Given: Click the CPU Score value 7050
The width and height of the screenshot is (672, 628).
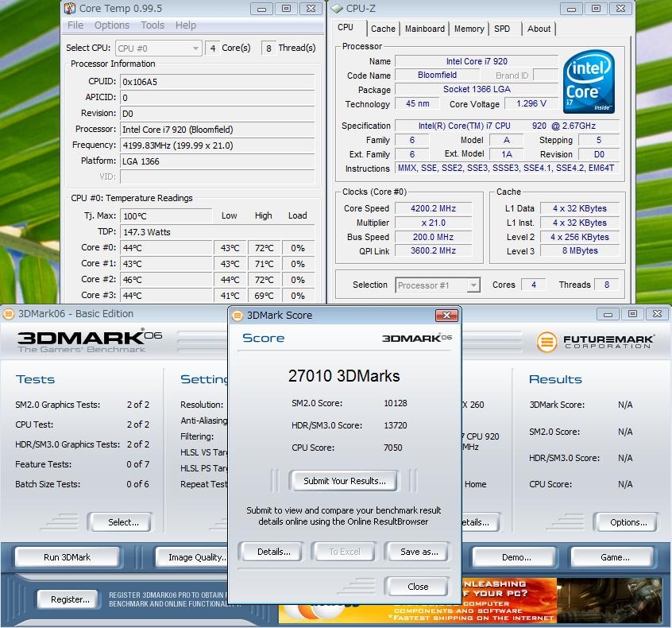Looking at the screenshot, I should 392,448.
